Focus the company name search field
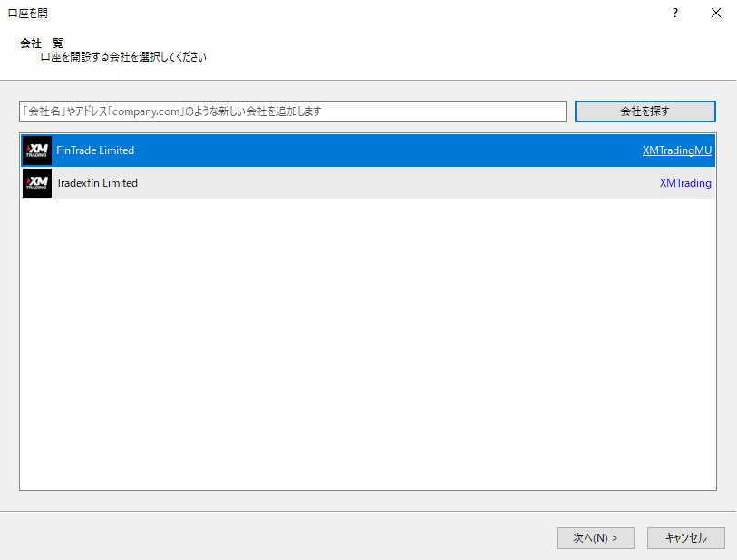This screenshot has width=737, height=560. 293,111
